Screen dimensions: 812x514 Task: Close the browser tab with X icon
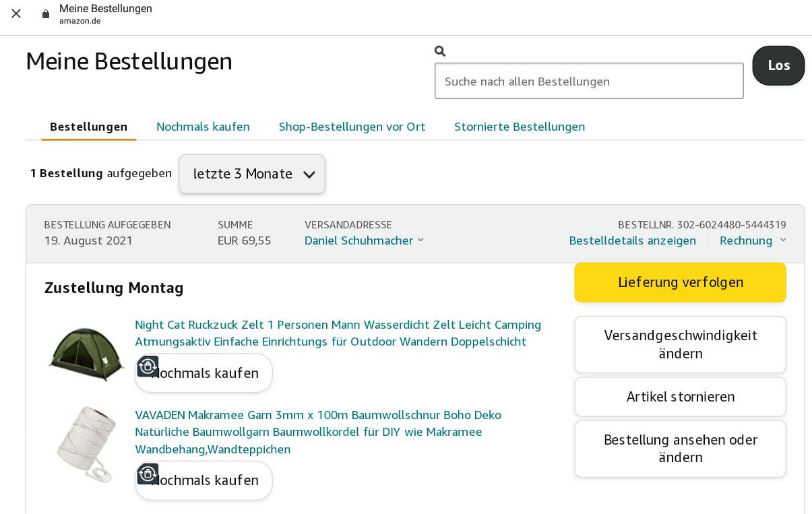tap(16, 13)
